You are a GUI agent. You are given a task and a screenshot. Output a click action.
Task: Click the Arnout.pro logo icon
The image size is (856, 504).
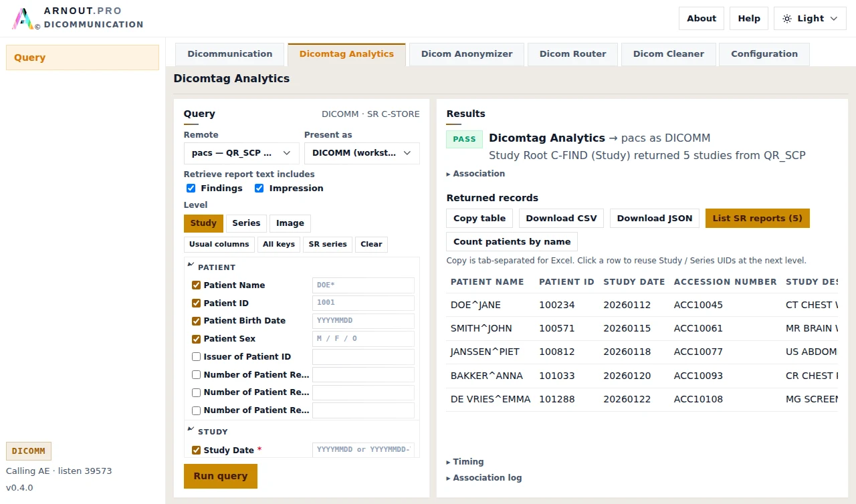(x=22, y=19)
